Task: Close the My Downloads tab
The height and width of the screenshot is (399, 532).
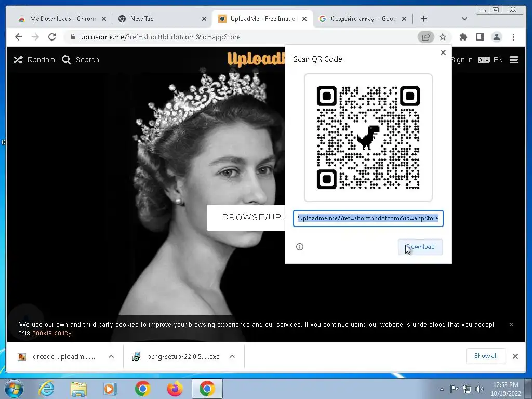Action: tap(104, 19)
